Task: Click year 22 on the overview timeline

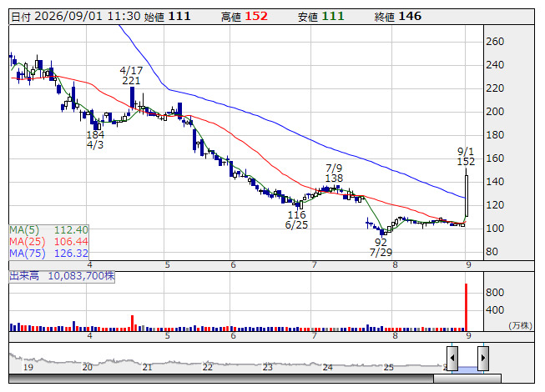Action: tap(208, 367)
